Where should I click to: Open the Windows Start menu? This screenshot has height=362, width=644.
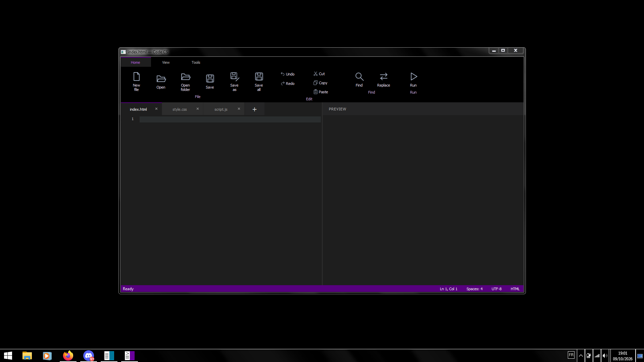8,356
